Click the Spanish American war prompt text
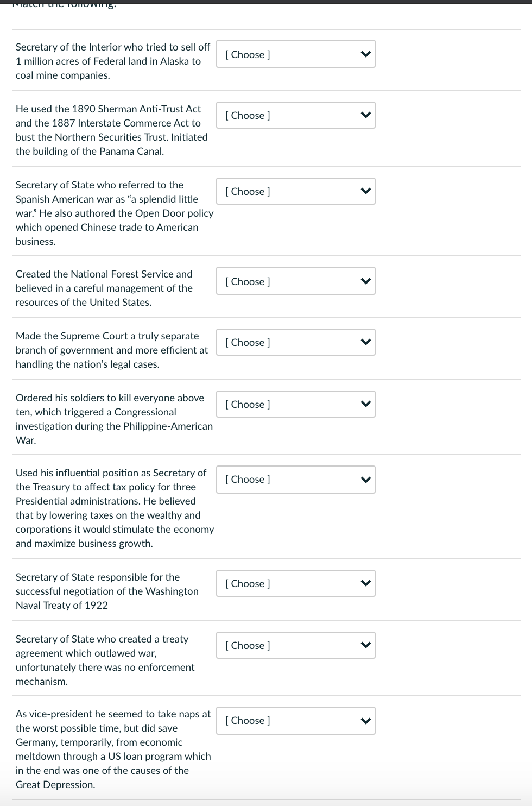Image resolution: width=532 pixels, height=806 pixels. (114, 213)
